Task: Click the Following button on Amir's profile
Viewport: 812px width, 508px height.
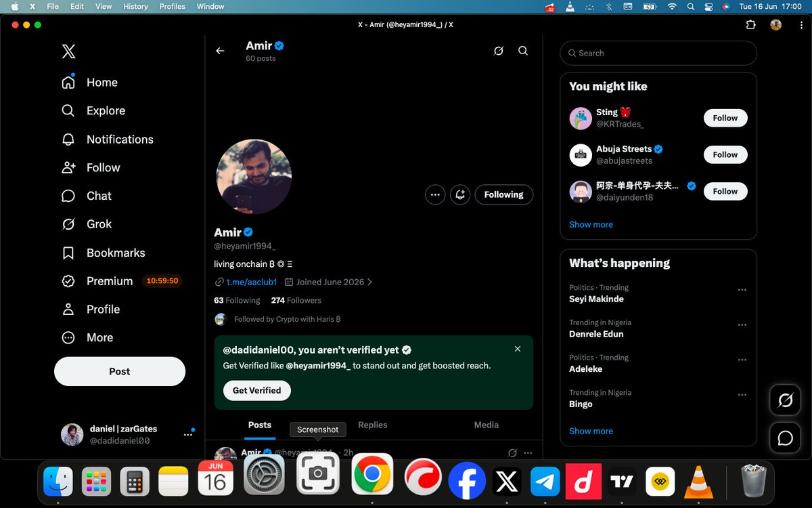Action: pos(504,194)
